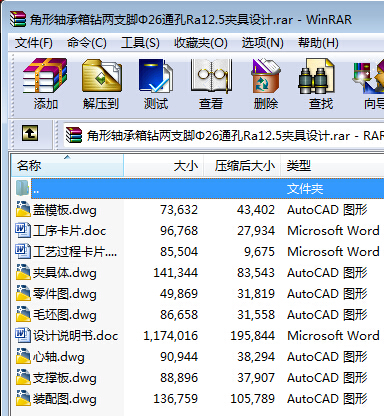Click size value 86,658
Screen dimensions: 384x416
click(x=179, y=315)
